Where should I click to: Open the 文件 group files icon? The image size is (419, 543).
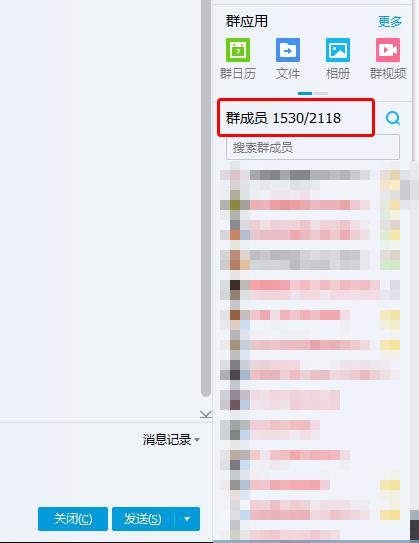point(288,50)
